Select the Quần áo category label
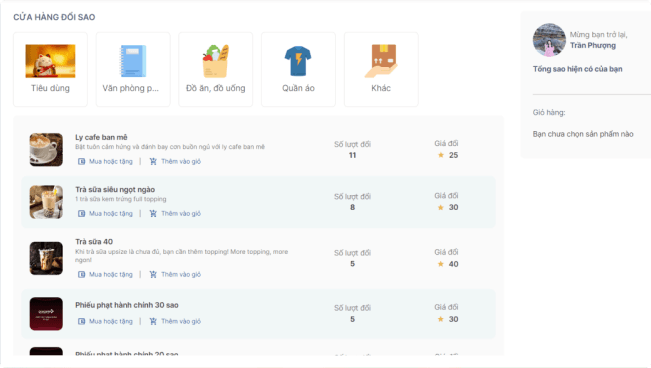 (x=298, y=88)
